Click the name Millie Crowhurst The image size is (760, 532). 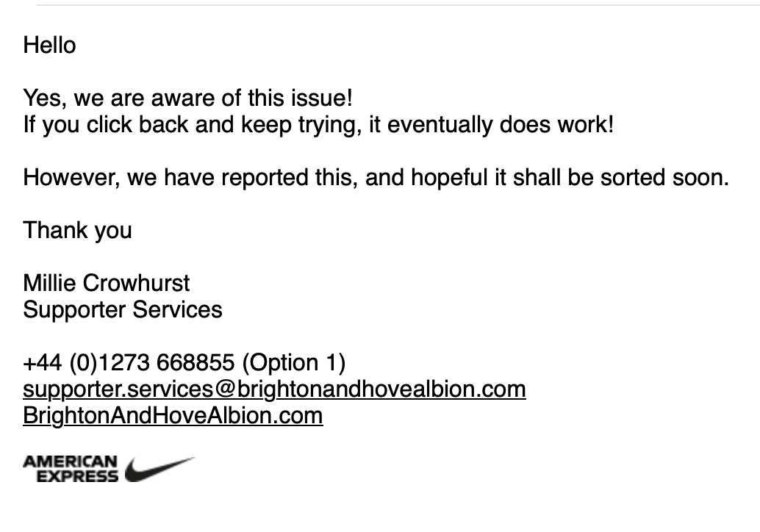pos(106,283)
